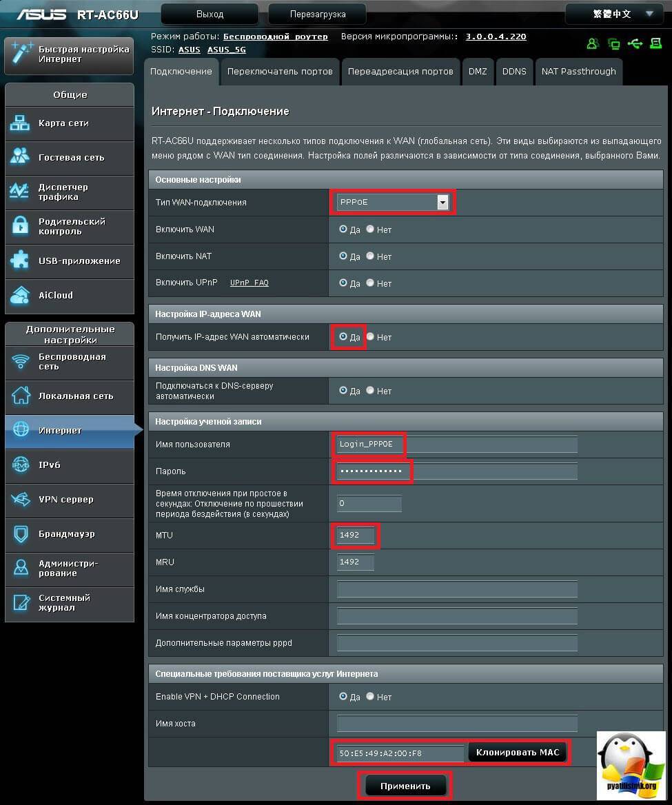Open the Беспроводной роутер operation mode link

coord(275,37)
